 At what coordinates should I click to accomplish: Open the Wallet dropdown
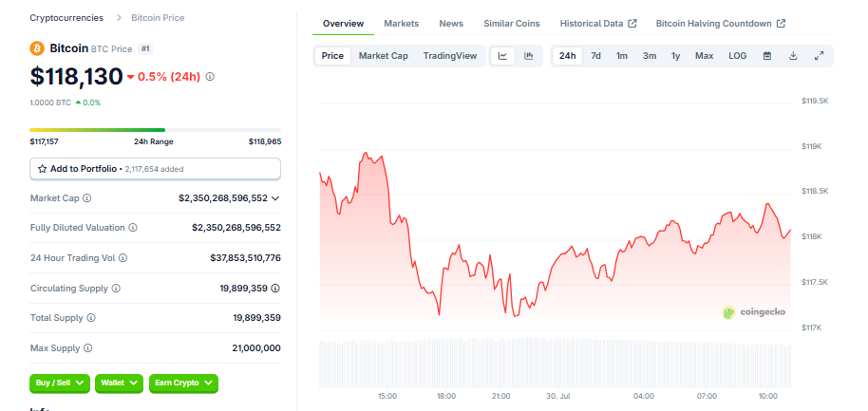pyautogui.click(x=119, y=383)
